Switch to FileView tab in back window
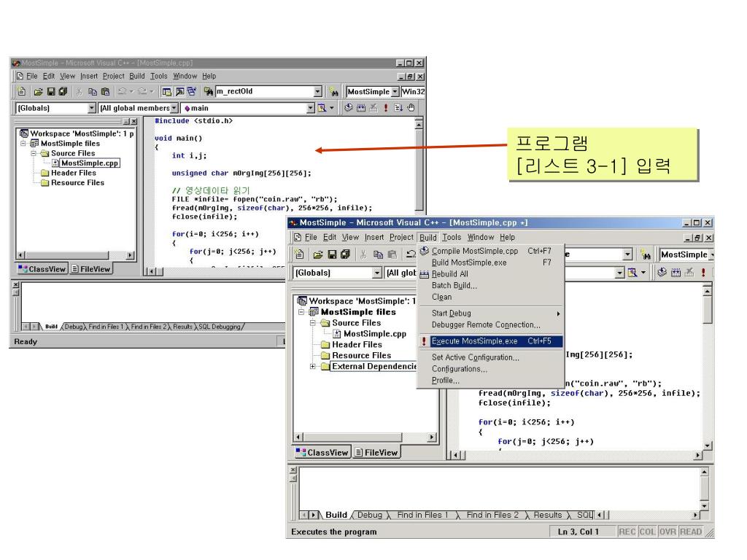 tap(90, 269)
